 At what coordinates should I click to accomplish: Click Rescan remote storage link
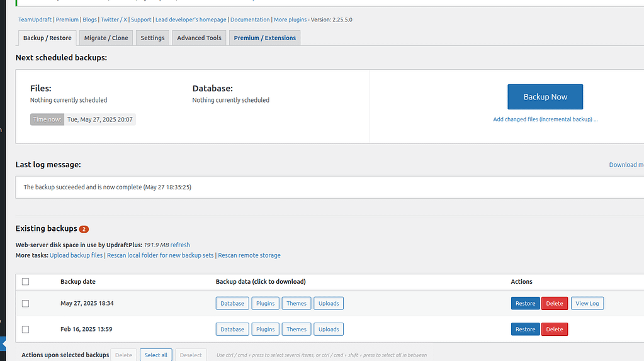pyautogui.click(x=249, y=255)
